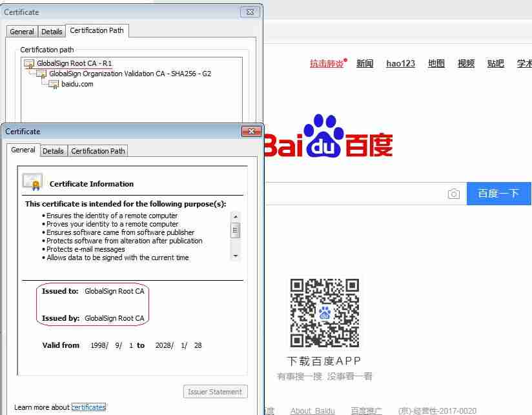The width and height of the screenshot is (532, 415).
Task: Click the expiry date 2028/ 1/ 28
Action: (178, 345)
